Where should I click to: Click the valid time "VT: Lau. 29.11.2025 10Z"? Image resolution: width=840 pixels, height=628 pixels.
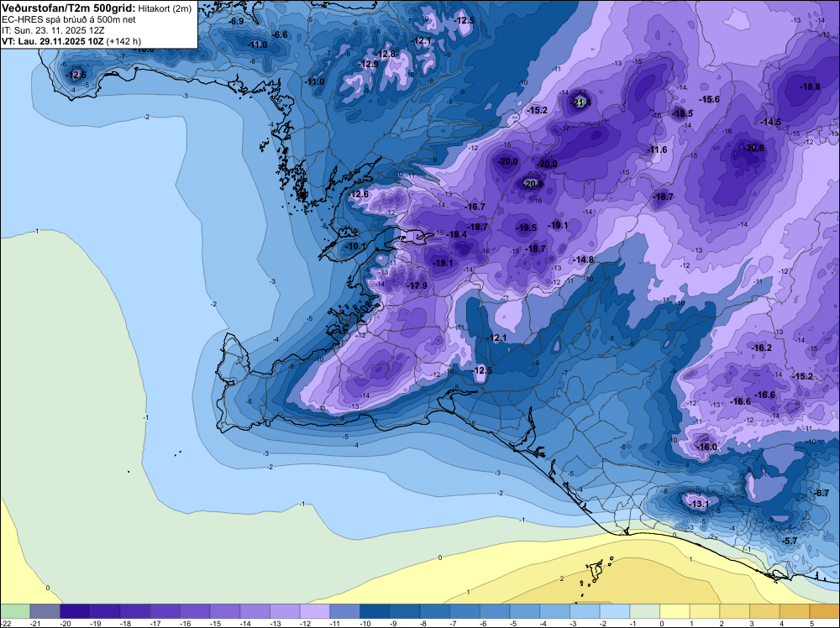53,41
